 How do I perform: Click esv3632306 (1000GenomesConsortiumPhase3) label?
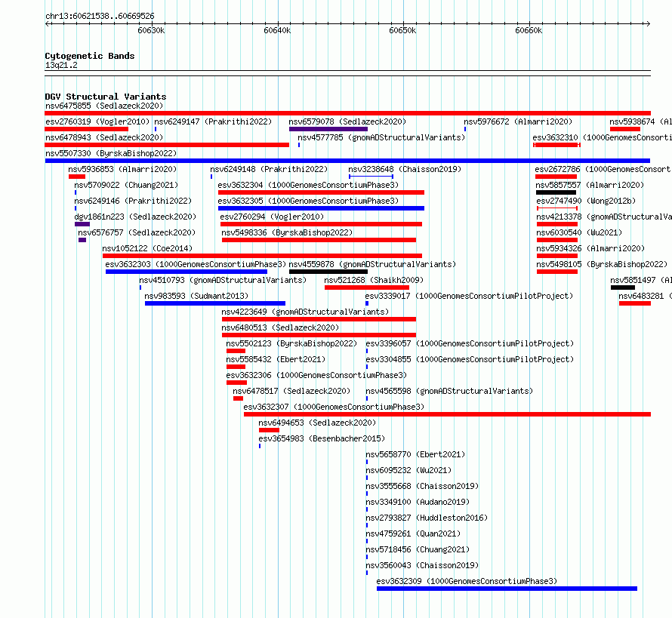[316, 375]
